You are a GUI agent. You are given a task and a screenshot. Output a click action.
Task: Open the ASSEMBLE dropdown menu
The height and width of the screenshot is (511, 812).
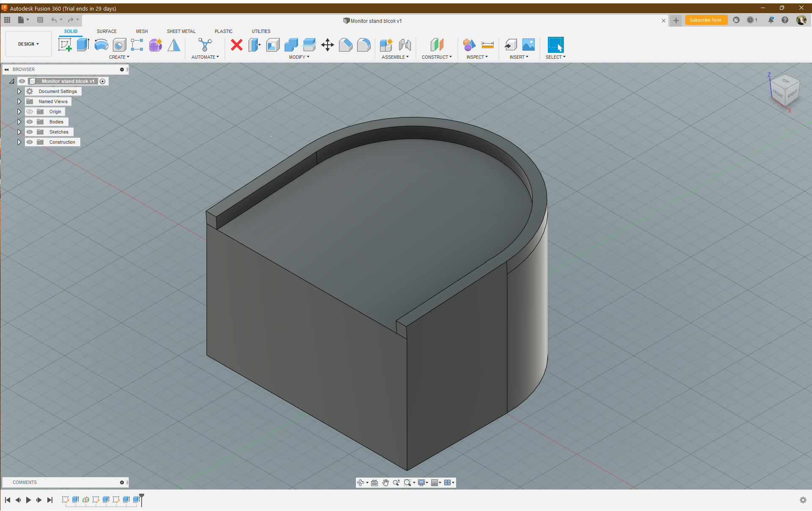pyautogui.click(x=395, y=57)
